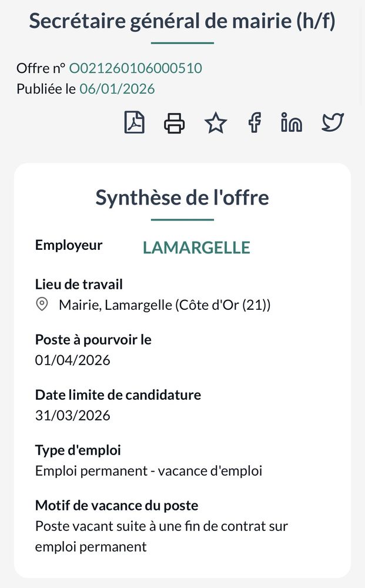This screenshot has width=365, height=588.
Task: Click the publication date 06/01/2026
Action: point(117,89)
